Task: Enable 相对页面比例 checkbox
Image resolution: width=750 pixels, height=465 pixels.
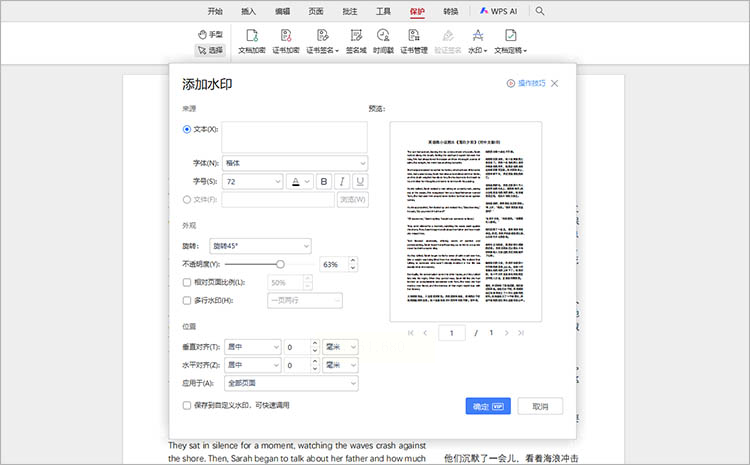Action: (x=187, y=283)
